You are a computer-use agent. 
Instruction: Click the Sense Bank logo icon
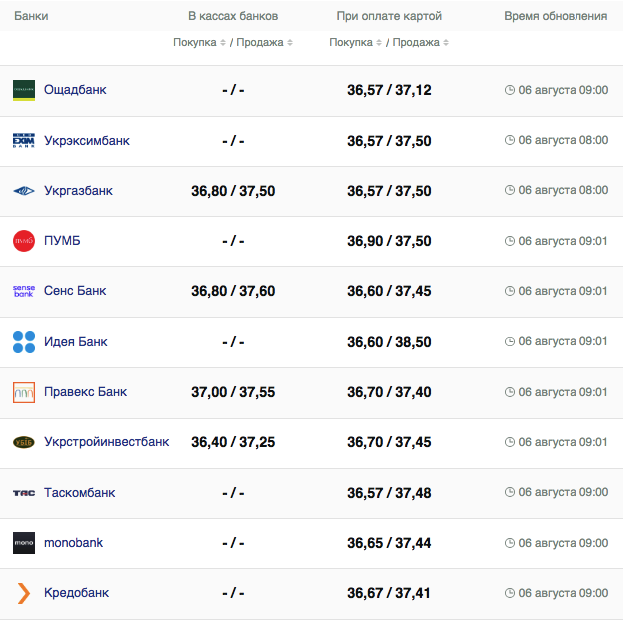tap(24, 291)
